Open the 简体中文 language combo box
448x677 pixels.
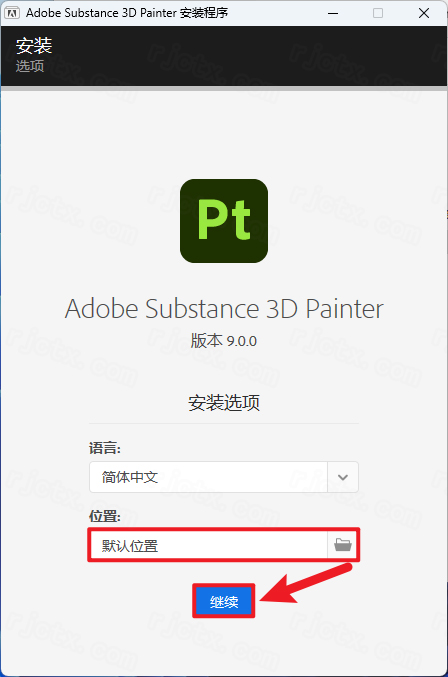click(224, 477)
